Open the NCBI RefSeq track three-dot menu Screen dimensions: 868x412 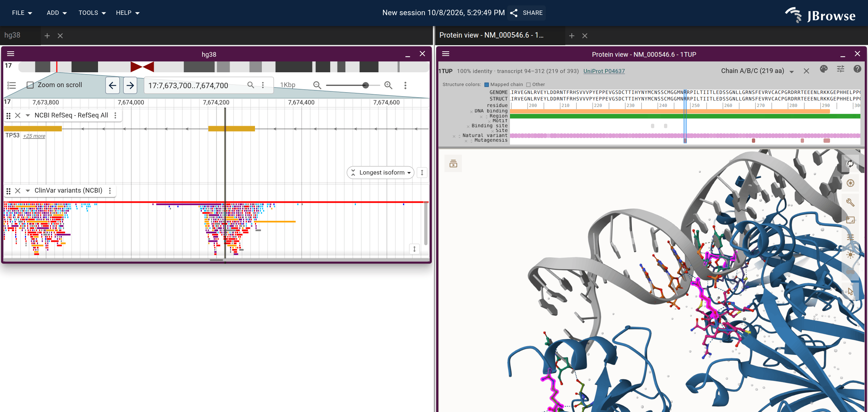(x=115, y=115)
